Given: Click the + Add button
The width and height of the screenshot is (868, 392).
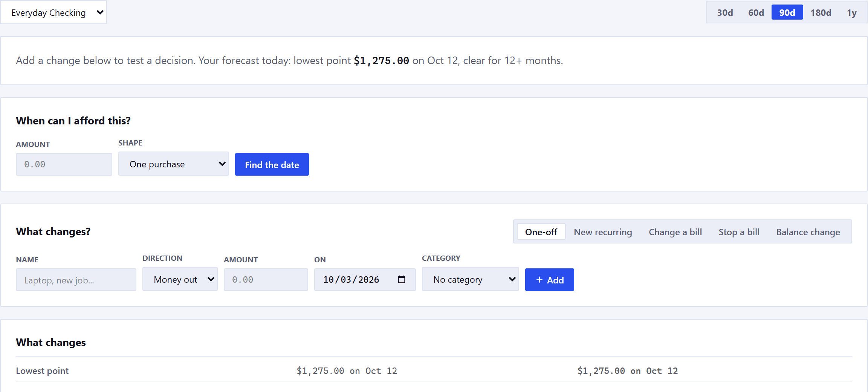Looking at the screenshot, I should pos(549,280).
